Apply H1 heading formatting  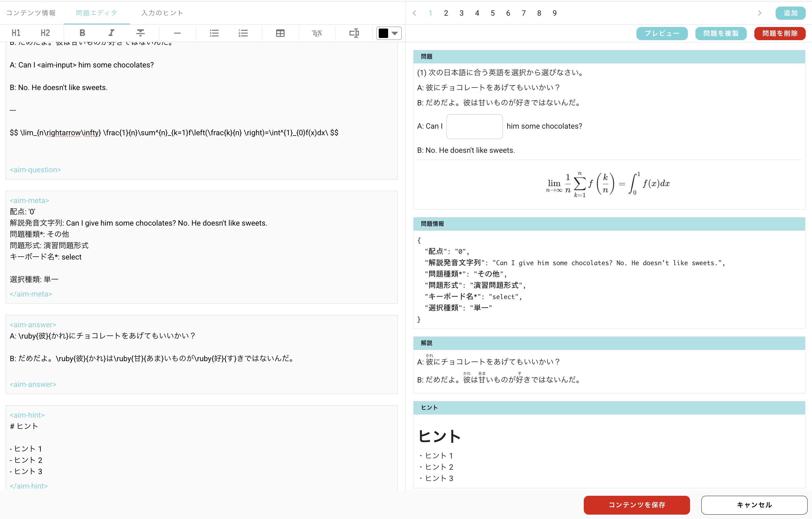[16, 33]
